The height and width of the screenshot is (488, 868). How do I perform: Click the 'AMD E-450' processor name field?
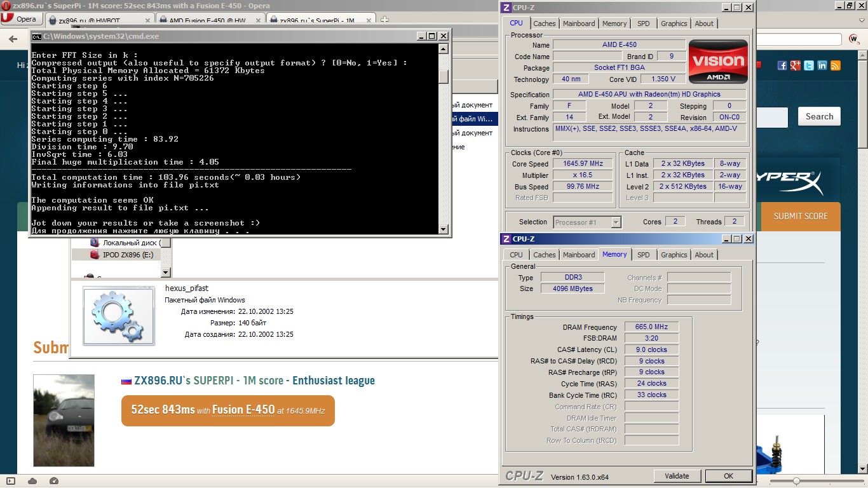619,44
